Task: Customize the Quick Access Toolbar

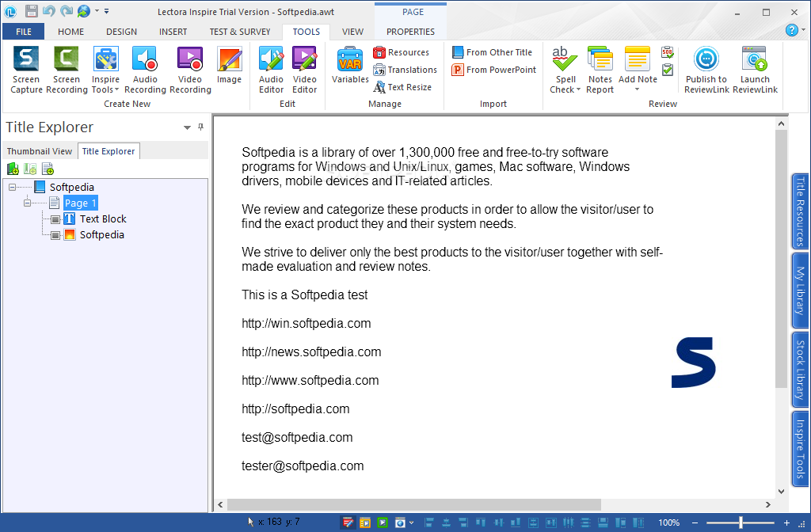Action: click(x=106, y=11)
